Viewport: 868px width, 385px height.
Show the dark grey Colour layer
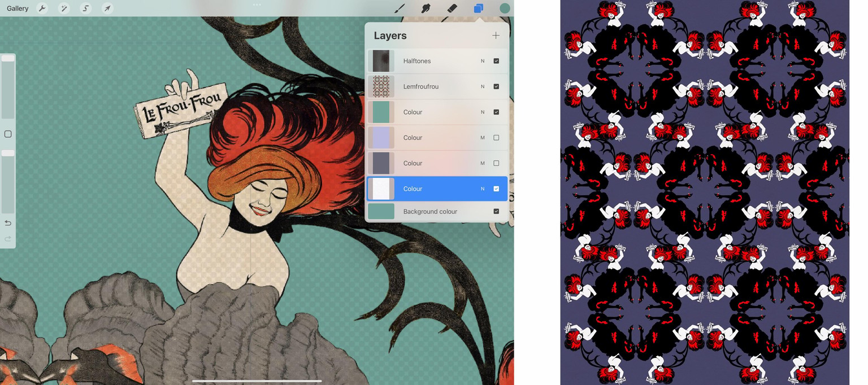(496, 163)
